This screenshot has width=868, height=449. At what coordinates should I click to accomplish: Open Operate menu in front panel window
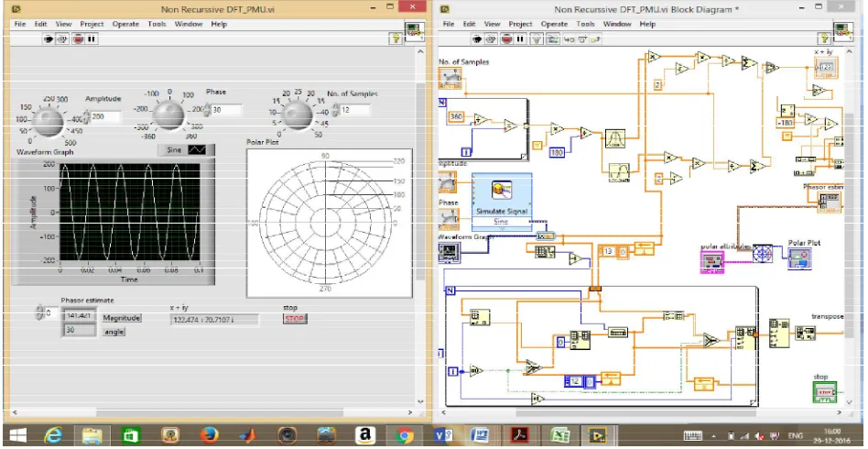click(x=125, y=25)
